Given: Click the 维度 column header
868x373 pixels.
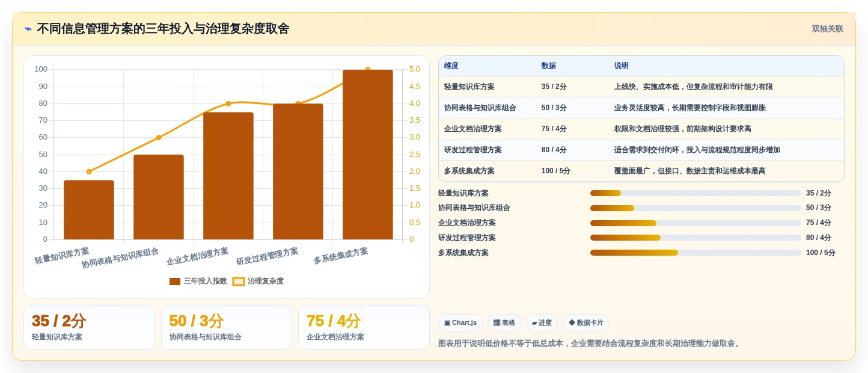Looking at the screenshot, I should (451, 66).
